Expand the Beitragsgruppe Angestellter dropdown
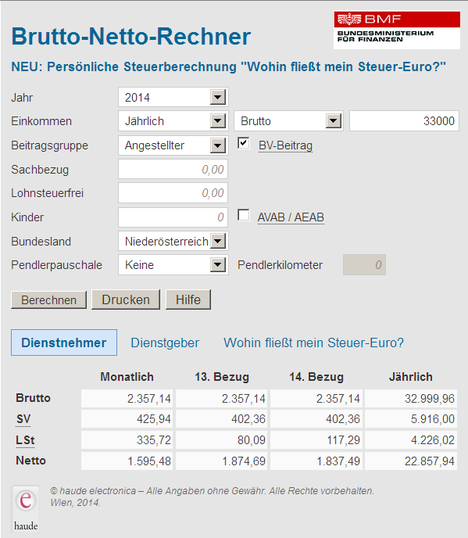Image resolution: width=468 pixels, height=538 pixels. pyautogui.click(x=173, y=145)
